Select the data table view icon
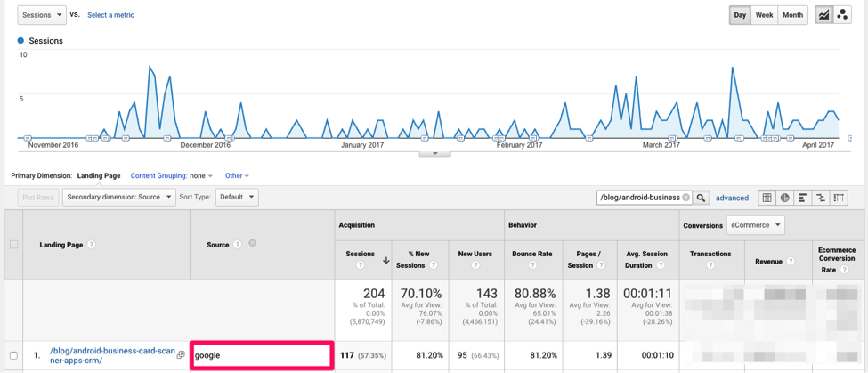The height and width of the screenshot is (373, 868). [767, 198]
